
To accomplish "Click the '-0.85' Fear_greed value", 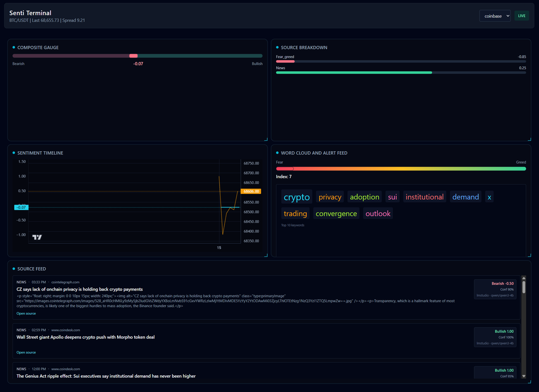I will tap(522, 57).
